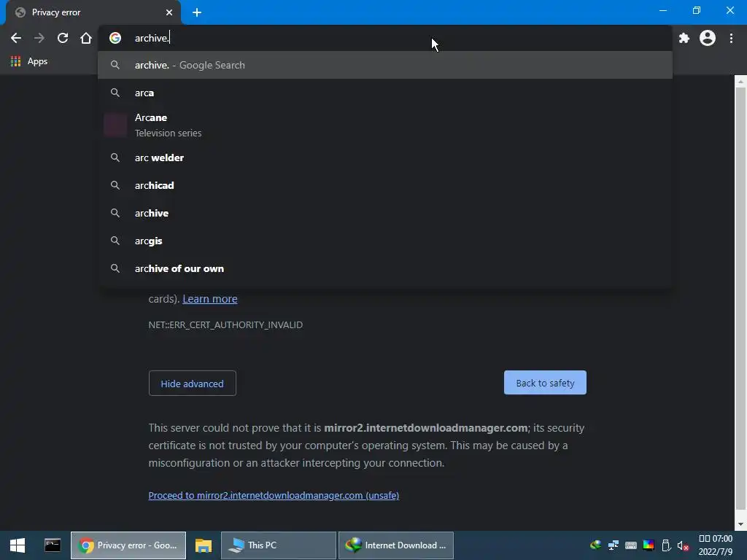Pick the 'archive of our own' suggestion

385,268
